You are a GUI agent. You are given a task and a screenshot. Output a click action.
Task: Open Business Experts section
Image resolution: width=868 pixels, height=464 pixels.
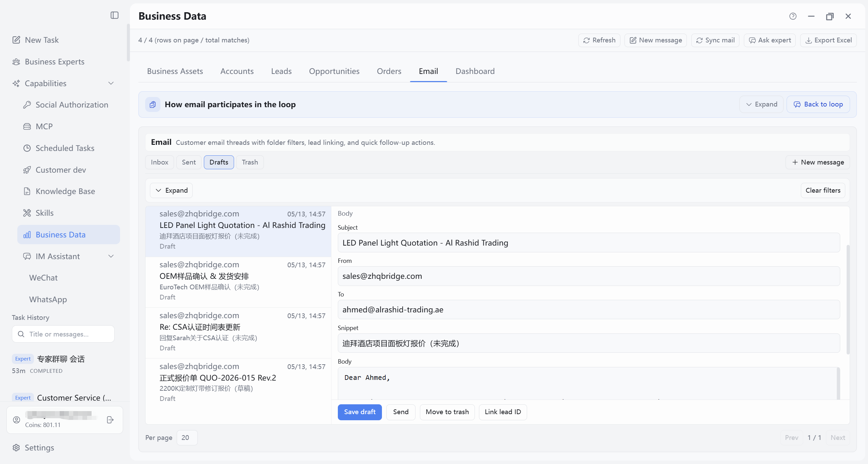pyautogui.click(x=48, y=62)
